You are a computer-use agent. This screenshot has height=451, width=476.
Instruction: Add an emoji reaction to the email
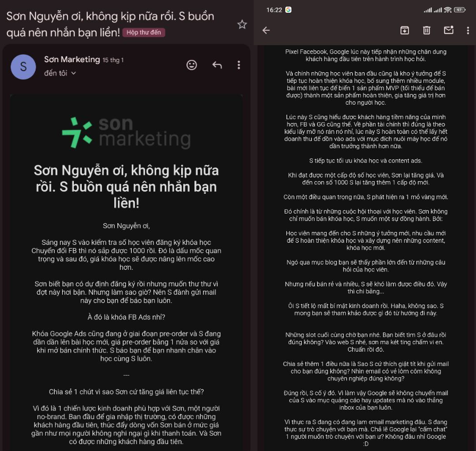[192, 65]
